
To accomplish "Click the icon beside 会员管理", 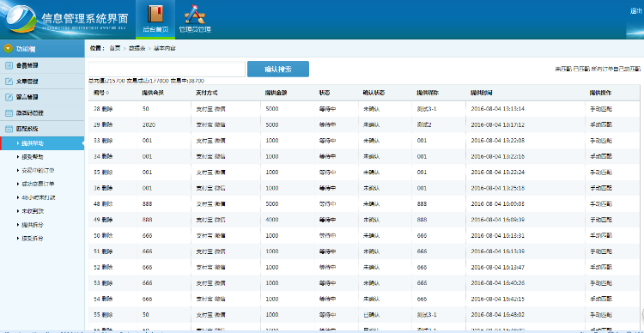I will click(x=9, y=65).
